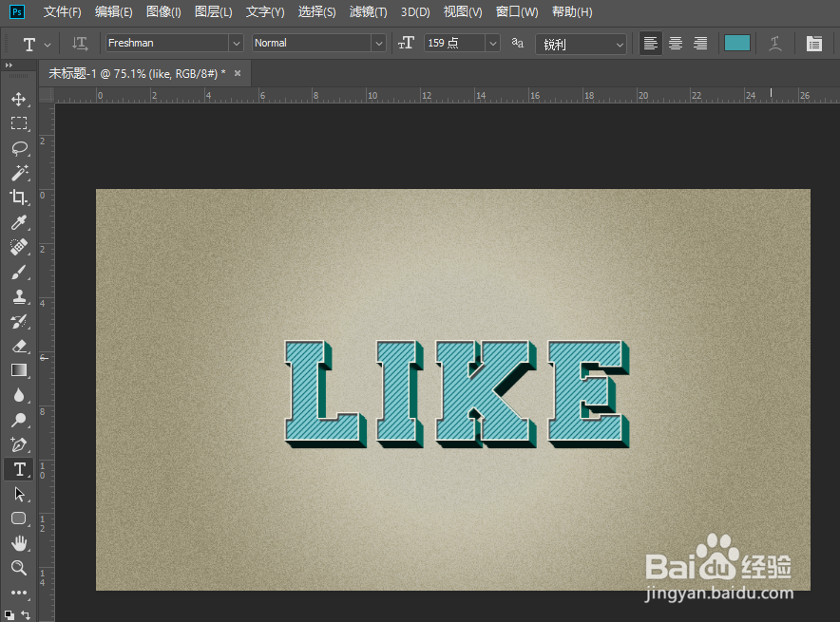The image size is (840, 622).
Task: Center the text alignment
Action: click(x=676, y=44)
